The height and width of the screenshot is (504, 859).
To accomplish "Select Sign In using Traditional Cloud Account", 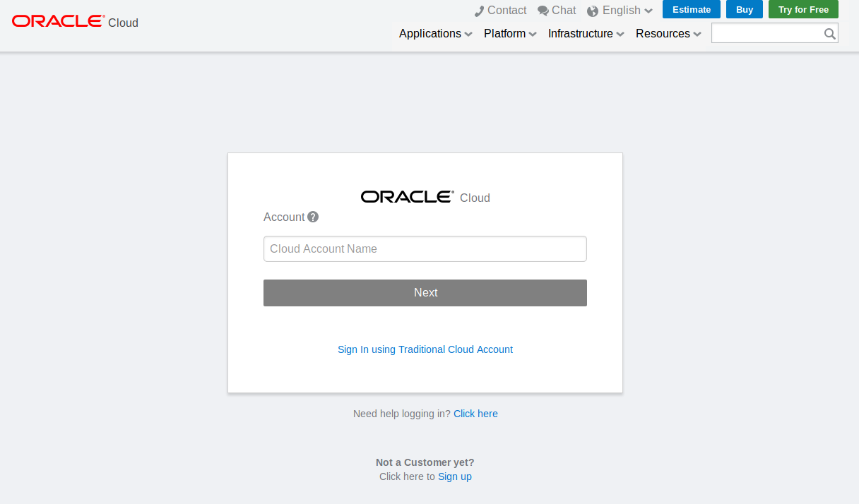I will (425, 349).
